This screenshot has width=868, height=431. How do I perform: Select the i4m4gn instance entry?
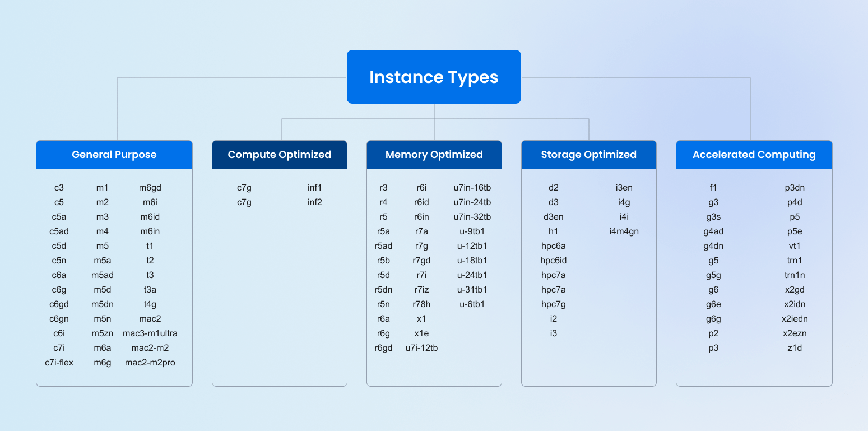click(x=624, y=231)
